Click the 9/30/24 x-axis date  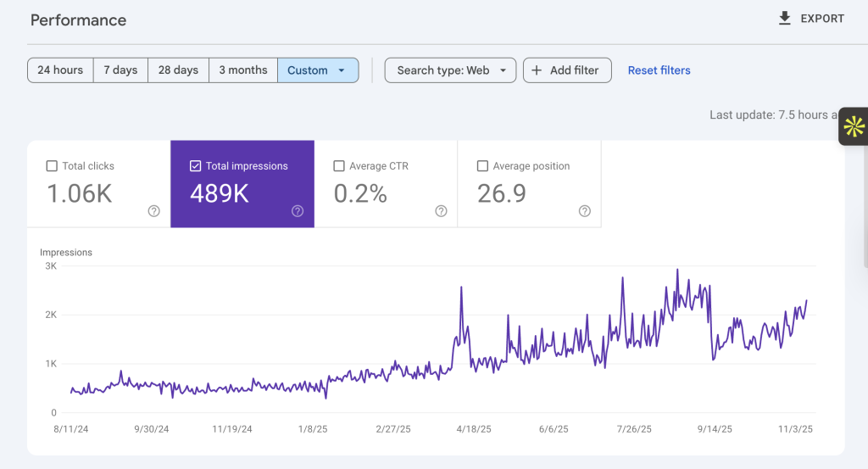(x=152, y=429)
